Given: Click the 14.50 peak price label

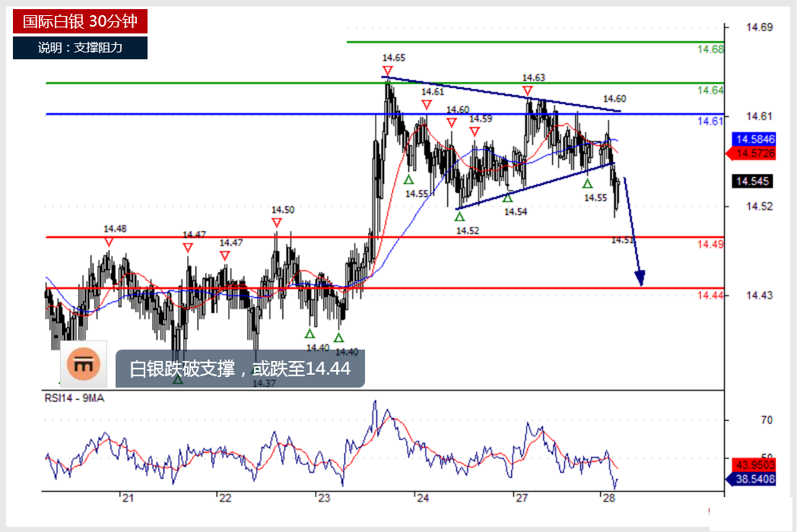Looking at the screenshot, I should pyautogui.click(x=283, y=210).
